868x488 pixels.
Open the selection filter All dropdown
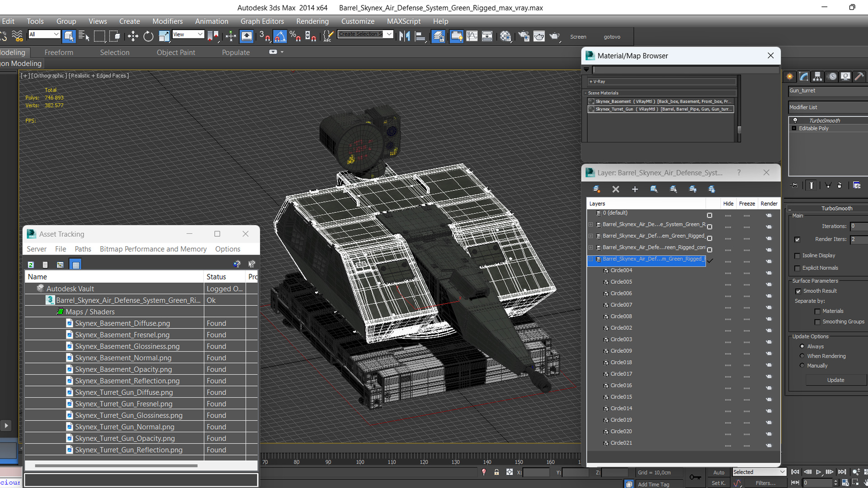tap(44, 34)
